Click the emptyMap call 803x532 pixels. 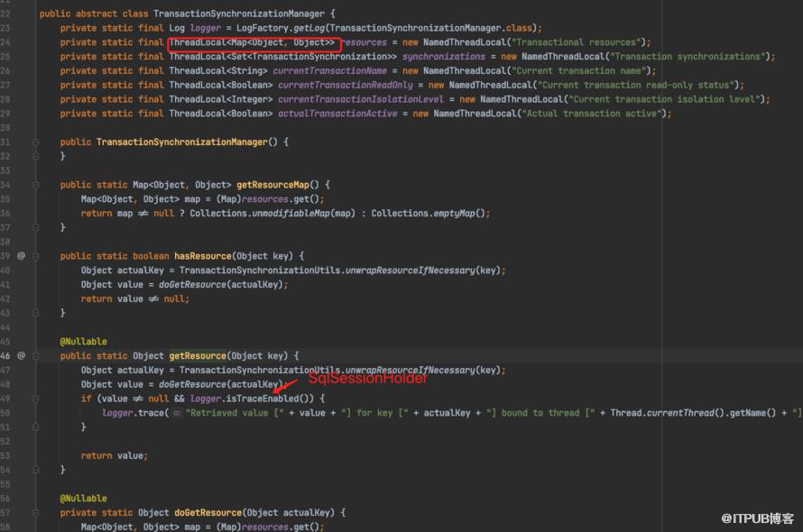pos(454,214)
